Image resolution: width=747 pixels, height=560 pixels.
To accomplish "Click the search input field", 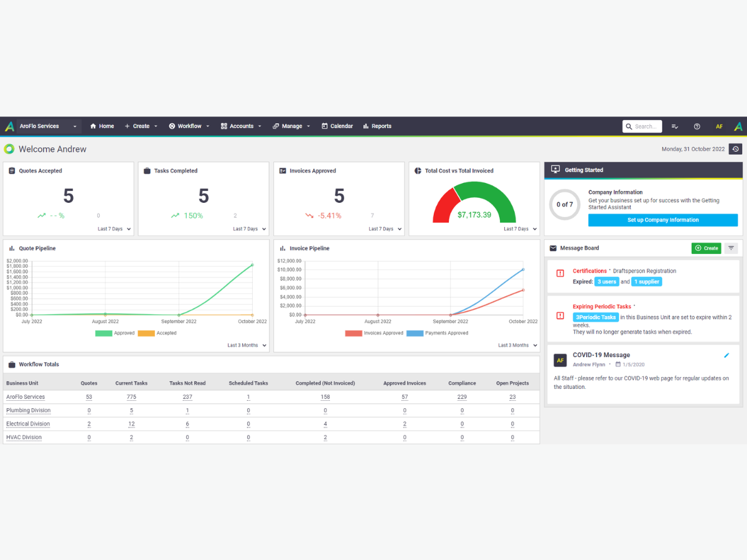I will click(x=642, y=126).
